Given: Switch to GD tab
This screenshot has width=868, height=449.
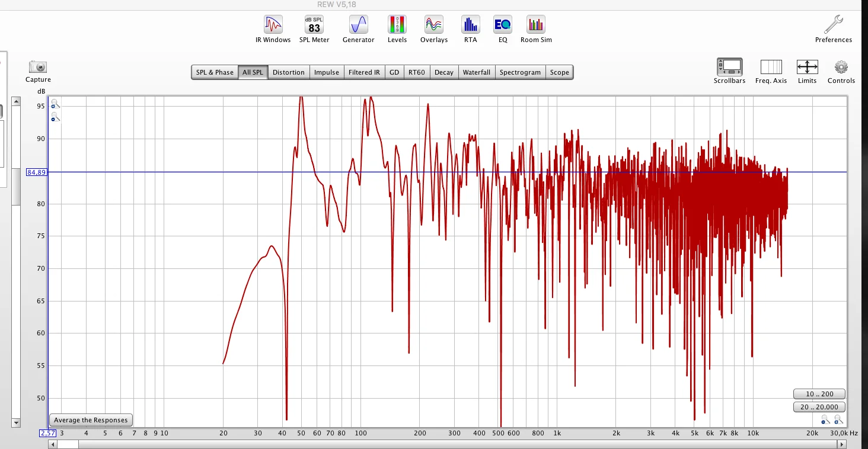Looking at the screenshot, I should tap(394, 72).
